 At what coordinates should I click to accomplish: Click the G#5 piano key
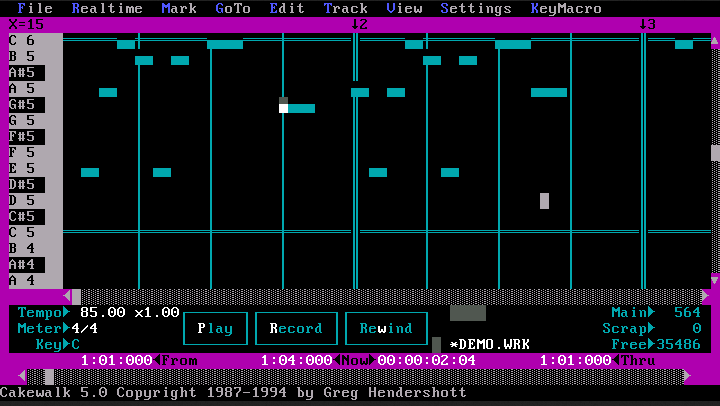point(27,105)
